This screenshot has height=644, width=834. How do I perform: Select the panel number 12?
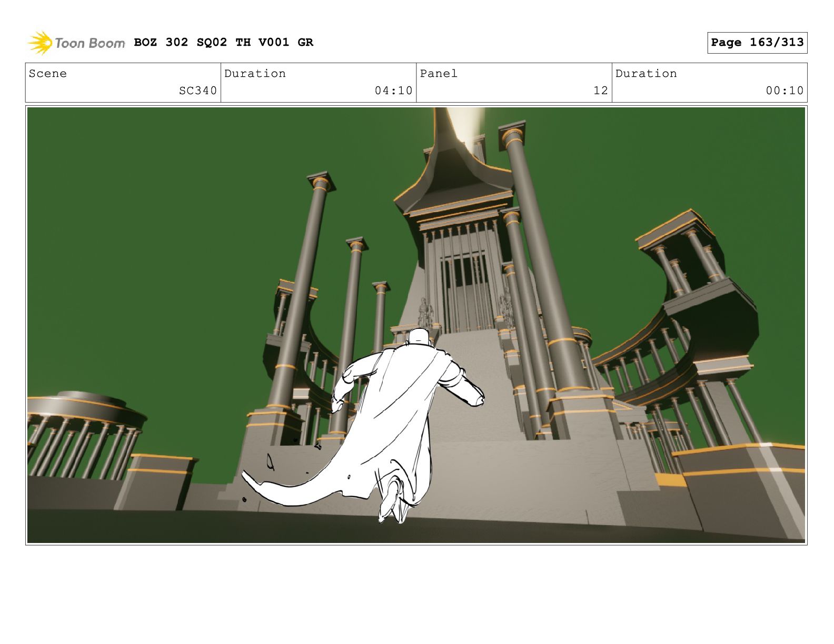point(600,90)
